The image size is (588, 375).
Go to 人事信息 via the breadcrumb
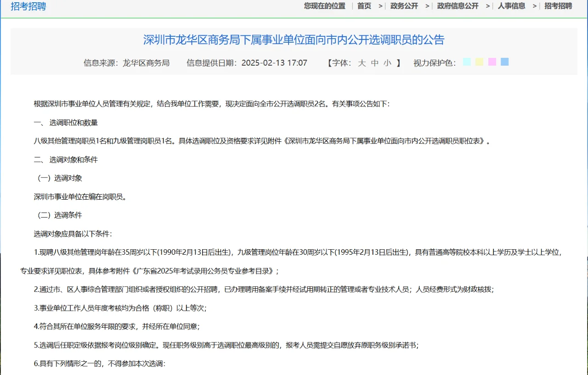pyautogui.click(x=512, y=6)
